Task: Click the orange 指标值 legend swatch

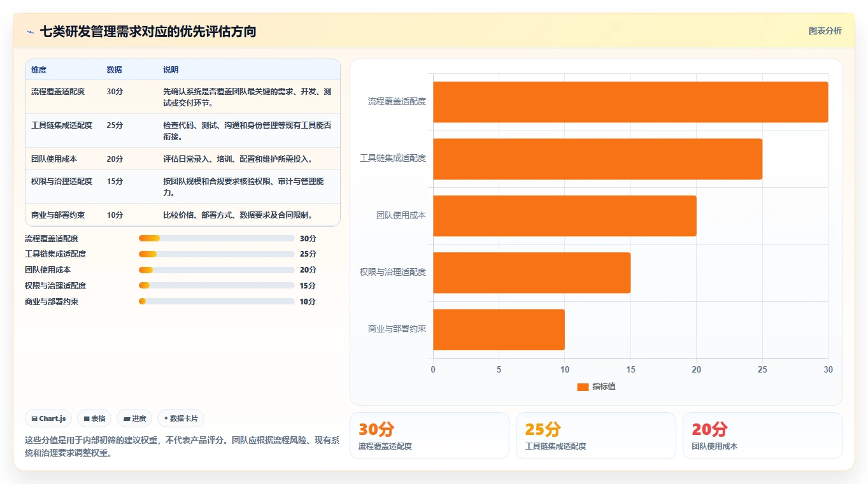Action: point(583,387)
